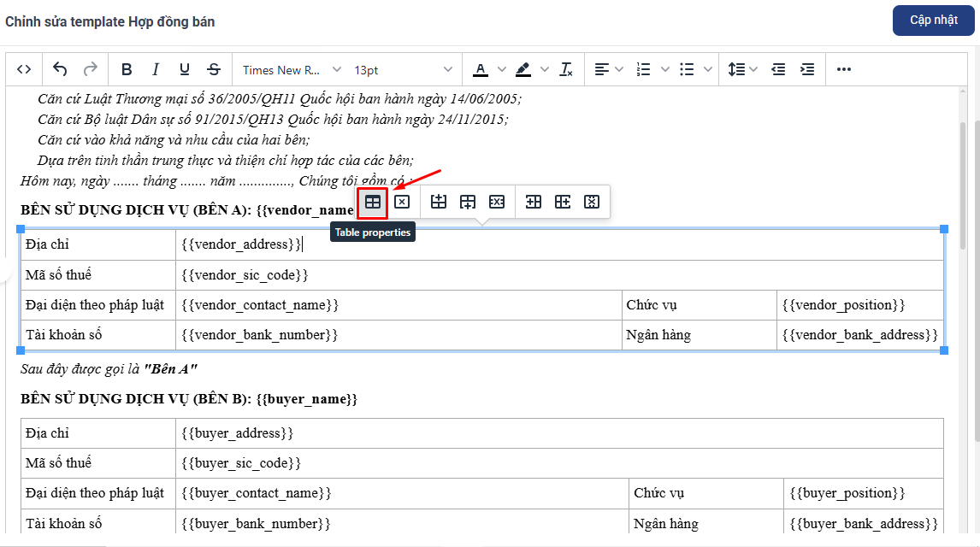980x547 pixels.
Task: Toggle underline formatting
Action: pyautogui.click(x=185, y=69)
